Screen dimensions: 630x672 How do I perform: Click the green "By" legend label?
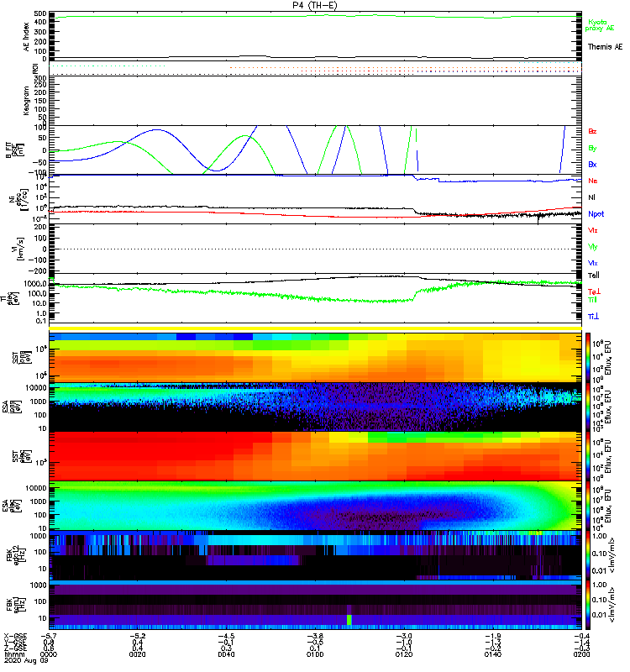point(592,149)
